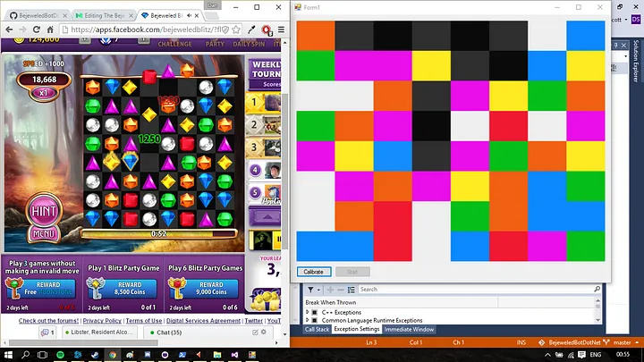Click horizontal scrollbar in Chrome page
The height and width of the screenshot is (362, 644).
point(83,342)
